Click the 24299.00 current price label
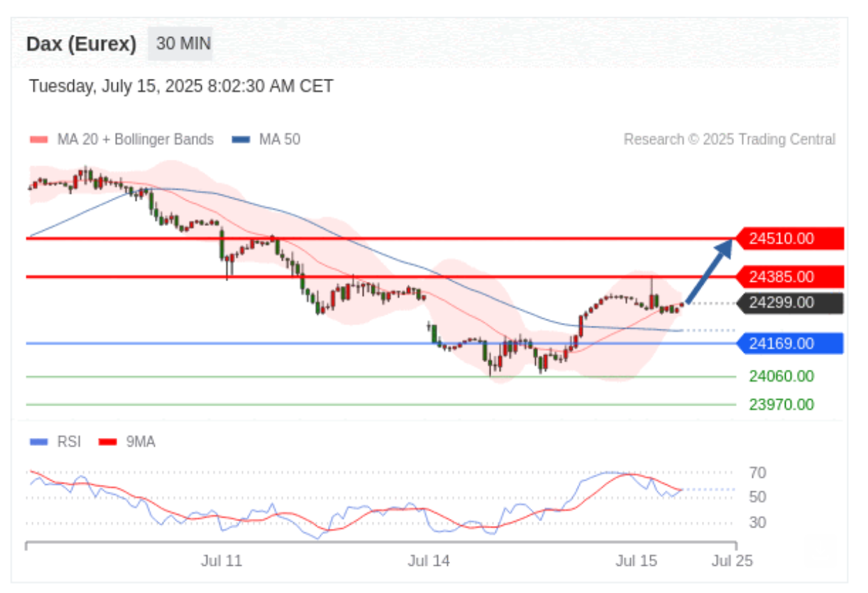Viewport: 868px width, 593px height. click(x=790, y=303)
